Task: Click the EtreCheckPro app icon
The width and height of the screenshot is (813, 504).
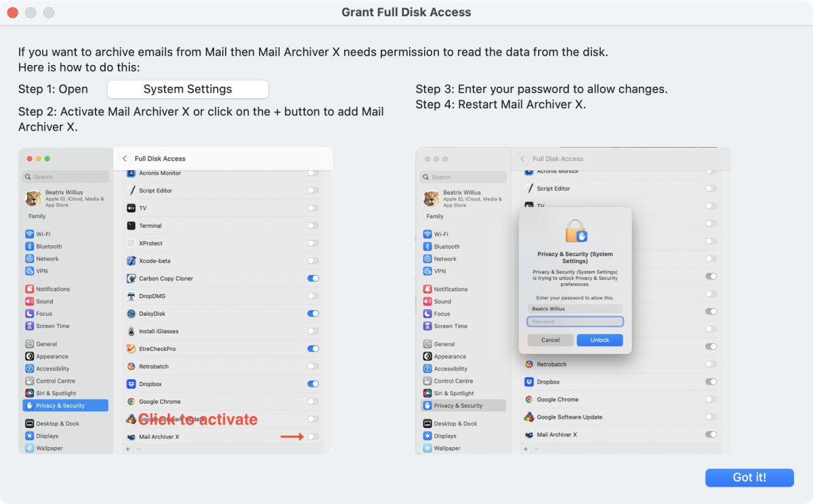Action: point(131,349)
